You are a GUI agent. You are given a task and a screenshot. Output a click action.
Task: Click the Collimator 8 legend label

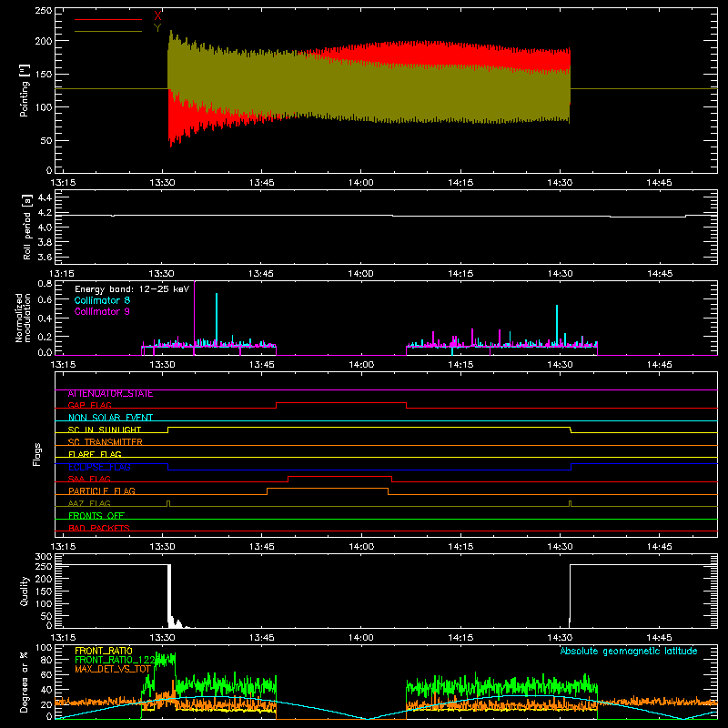click(x=102, y=300)
